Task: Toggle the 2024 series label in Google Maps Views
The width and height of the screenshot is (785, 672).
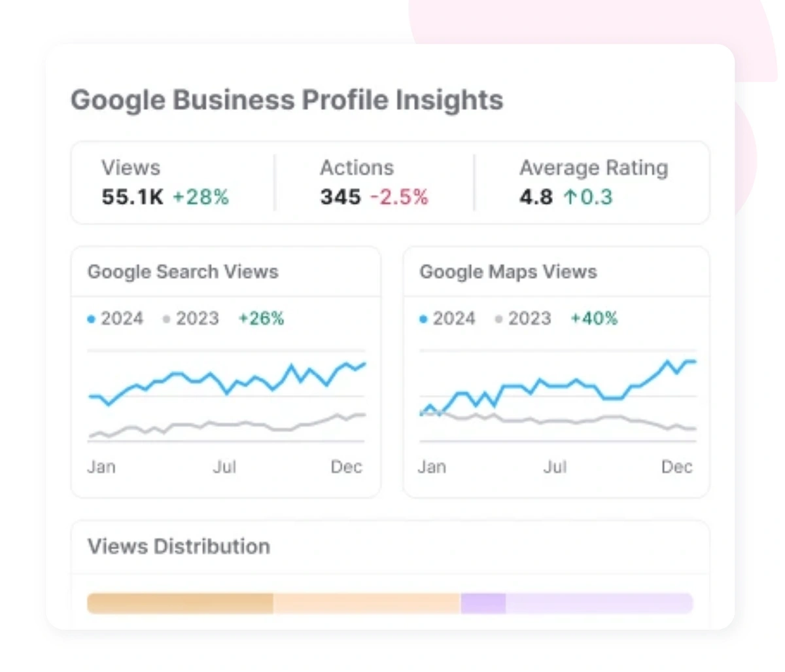Action: (454, 319)
